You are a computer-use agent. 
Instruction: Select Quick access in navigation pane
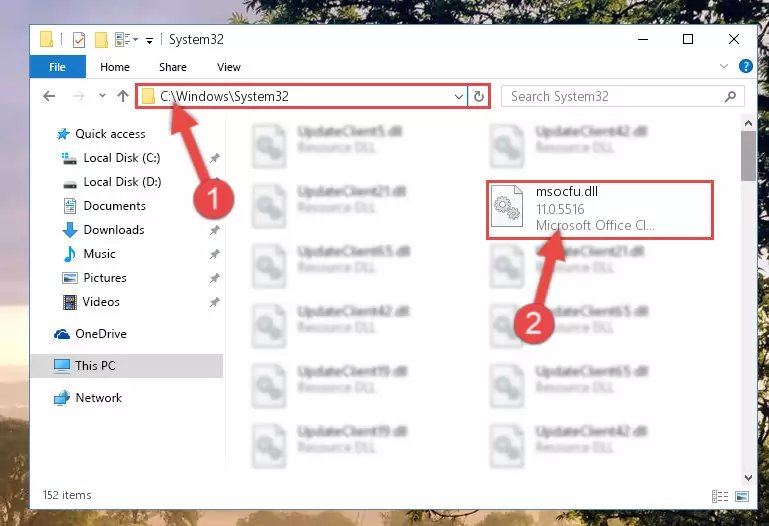[110, 134]
